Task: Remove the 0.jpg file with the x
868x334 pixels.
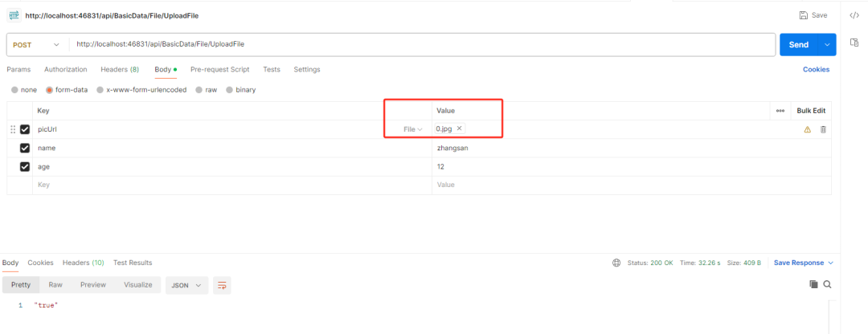Action: 459,128
